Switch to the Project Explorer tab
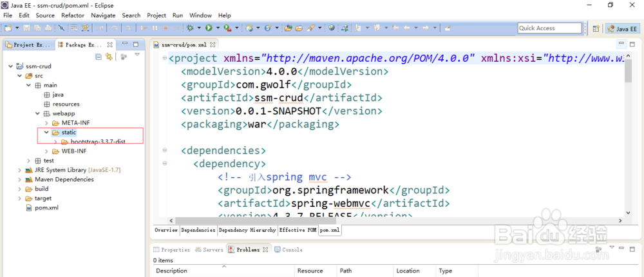This screenshot has height=277, width=644. 28,45
